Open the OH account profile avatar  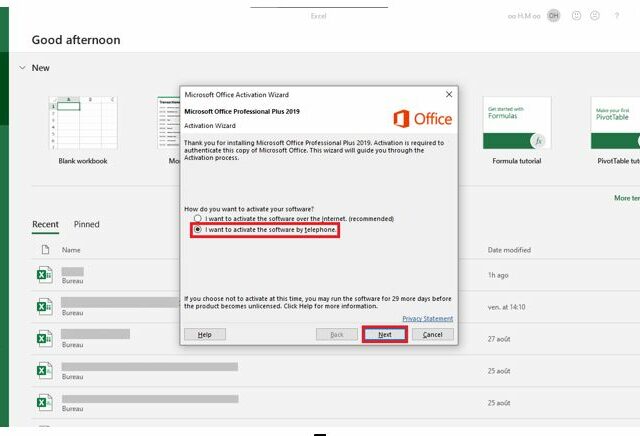tap(553, 16)
